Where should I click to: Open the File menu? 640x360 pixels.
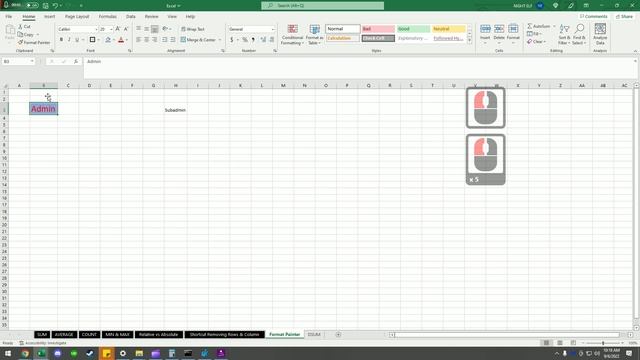[x=9, y=17]
